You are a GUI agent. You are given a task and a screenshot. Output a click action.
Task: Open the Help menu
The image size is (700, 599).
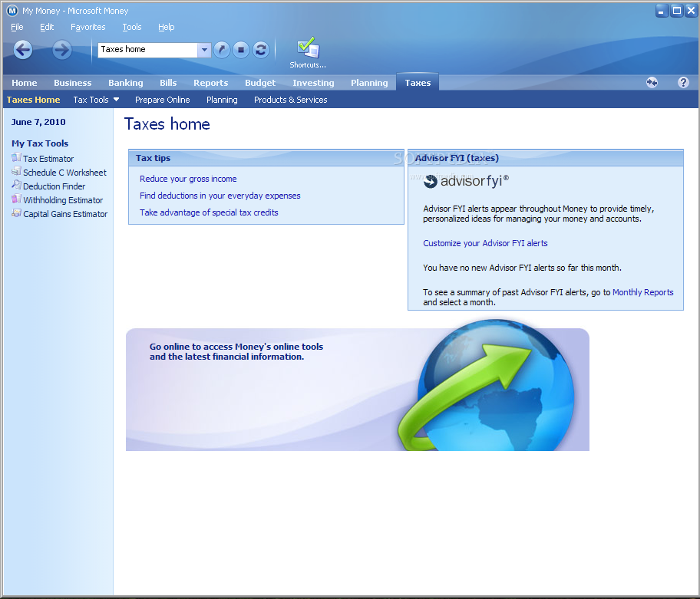point(166,27)
